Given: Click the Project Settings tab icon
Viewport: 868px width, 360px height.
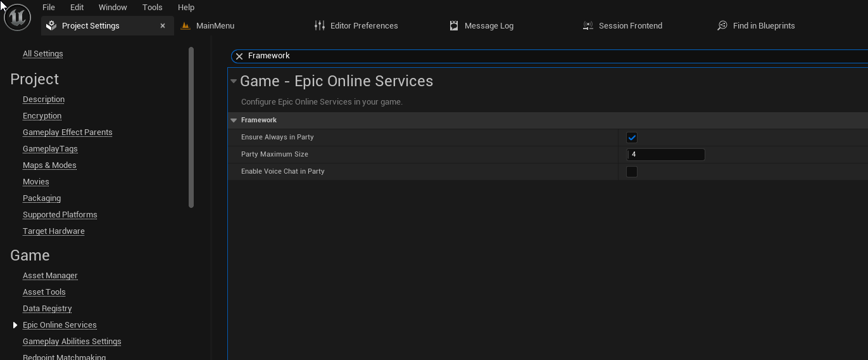Looking at the screenshot, I should point(51,26).
